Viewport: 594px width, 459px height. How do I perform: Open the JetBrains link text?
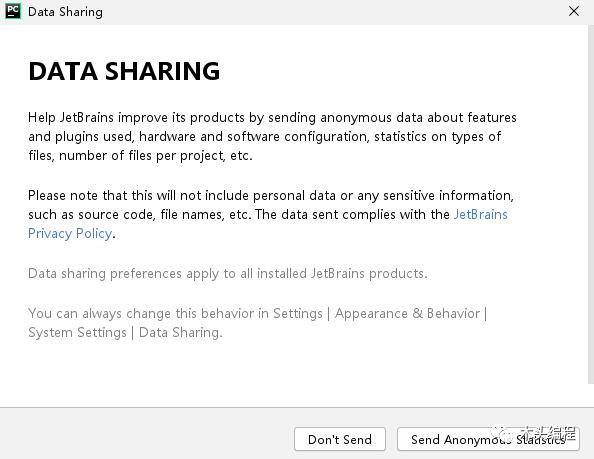tap(480, 214)
